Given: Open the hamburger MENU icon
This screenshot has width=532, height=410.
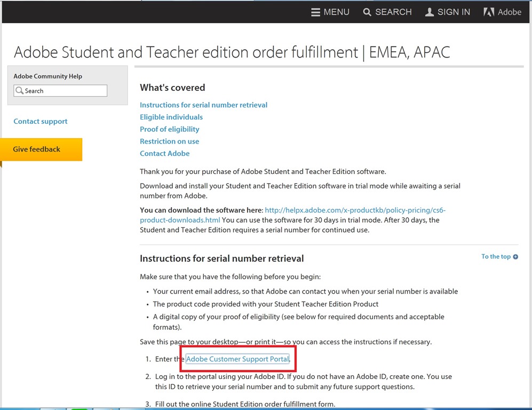Looking at the screenshot, I should coord(315,12).
